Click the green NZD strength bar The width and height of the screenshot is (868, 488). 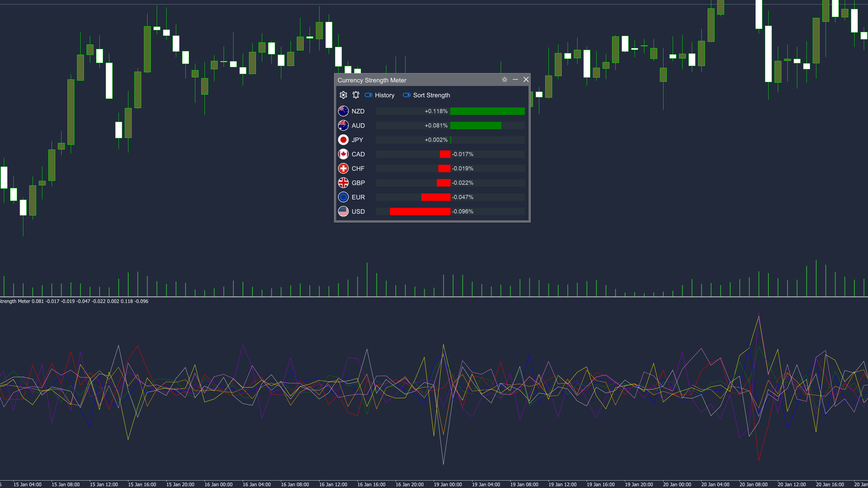pos(487,111)
